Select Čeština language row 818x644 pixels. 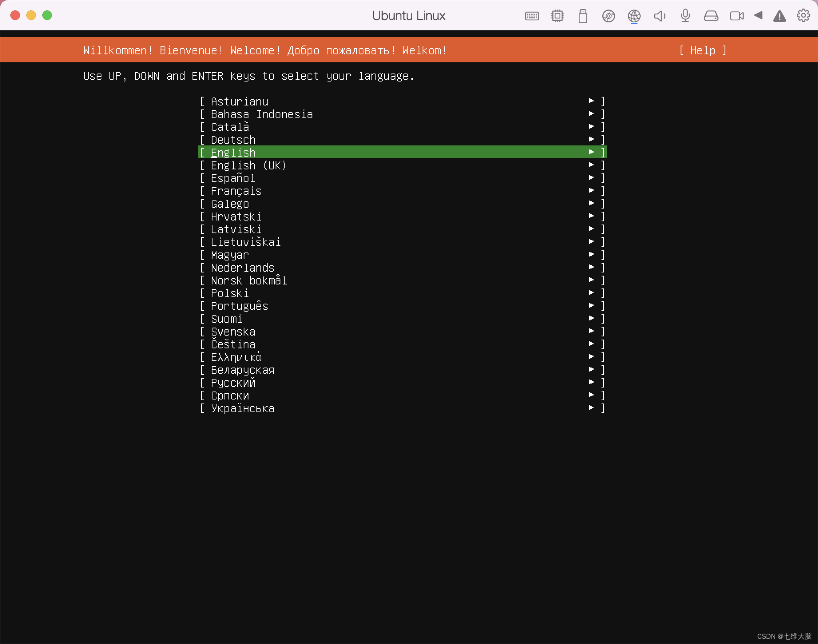[403, 344]
